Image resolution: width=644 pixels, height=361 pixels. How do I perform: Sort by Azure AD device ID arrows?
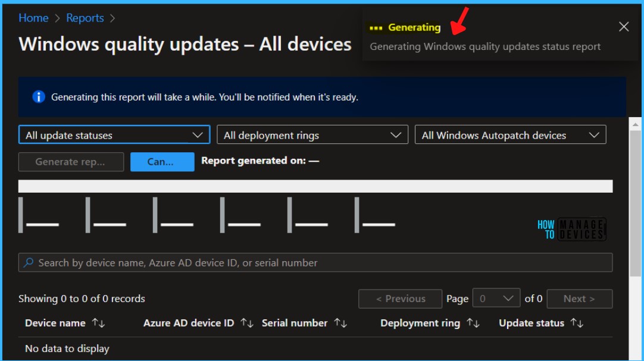[247, 324]
